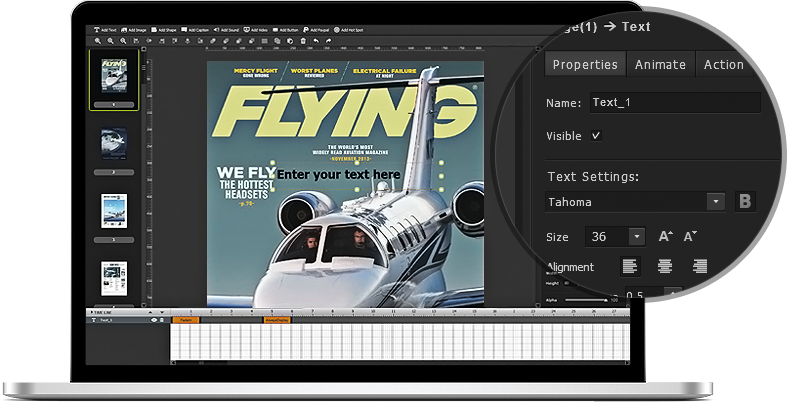787x402 pixels.
Task: Click the Name field containing Text_1
Action: [x=675, y=102]
